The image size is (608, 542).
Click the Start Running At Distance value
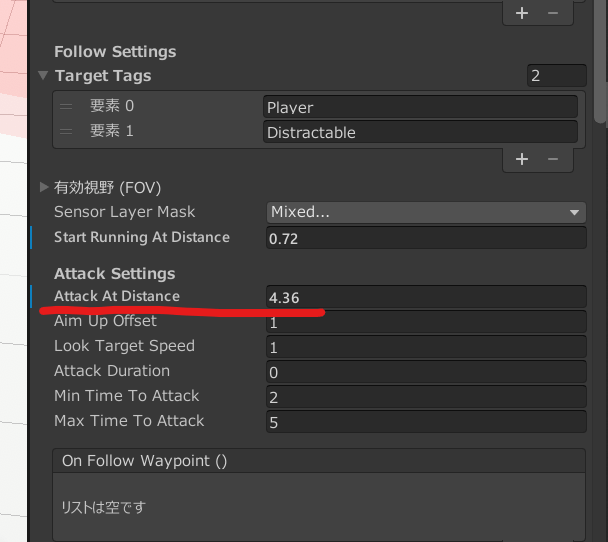pos(426,238)
